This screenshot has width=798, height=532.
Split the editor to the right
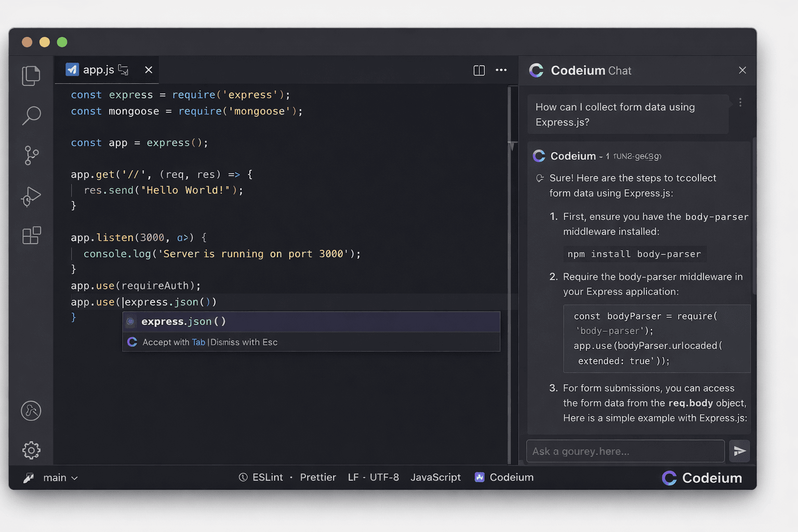(479, 70)
